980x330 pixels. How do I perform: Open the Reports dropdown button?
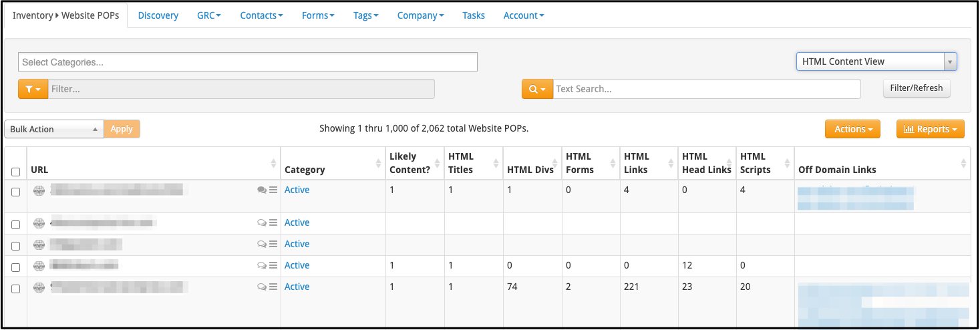point(930,129)
